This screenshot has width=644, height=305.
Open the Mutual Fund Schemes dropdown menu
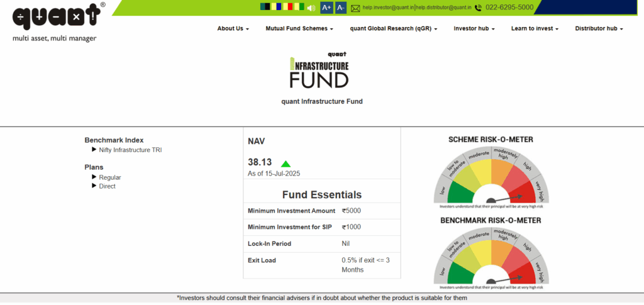[x=299, y=29]
